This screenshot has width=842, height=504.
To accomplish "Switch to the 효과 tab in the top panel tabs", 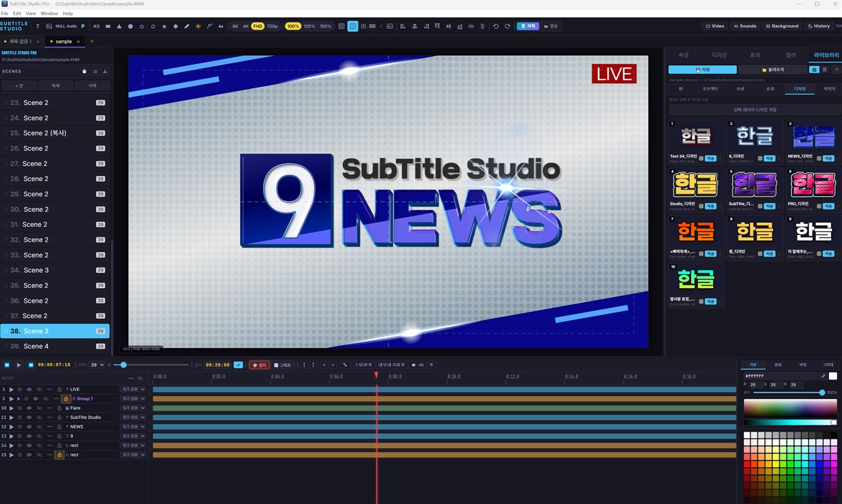I will pos(755,55).
